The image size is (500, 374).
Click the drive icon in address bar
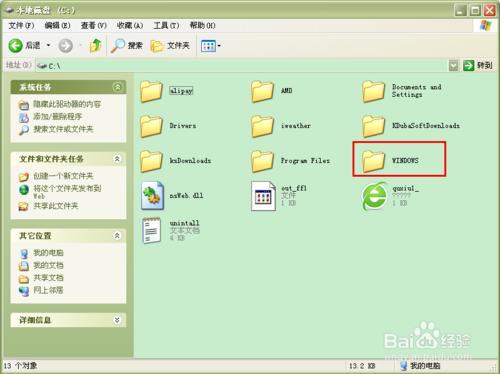coord(42,66)
